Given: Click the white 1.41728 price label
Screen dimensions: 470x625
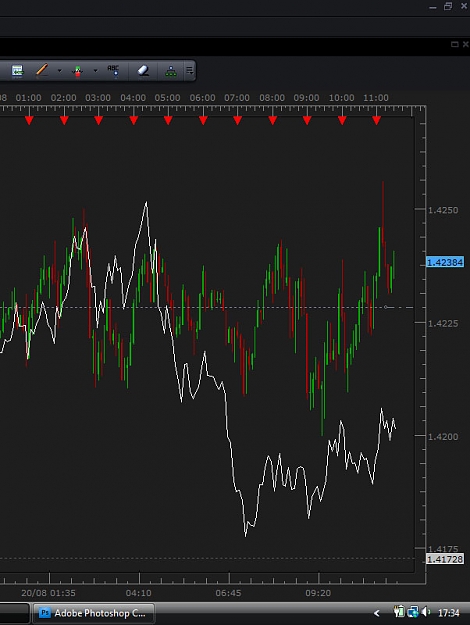Looking at the screenshot, I should [x=445, y=559].
